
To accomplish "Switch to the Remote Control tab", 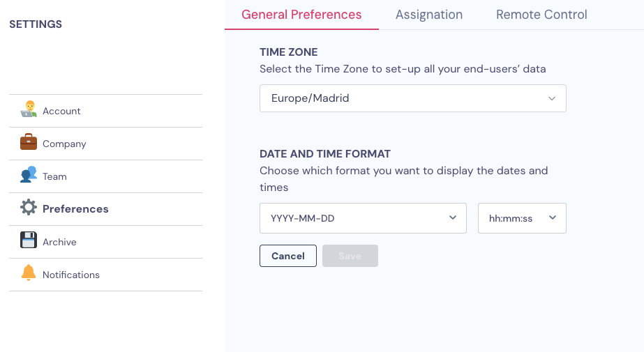I will click(x=541, y=15).
